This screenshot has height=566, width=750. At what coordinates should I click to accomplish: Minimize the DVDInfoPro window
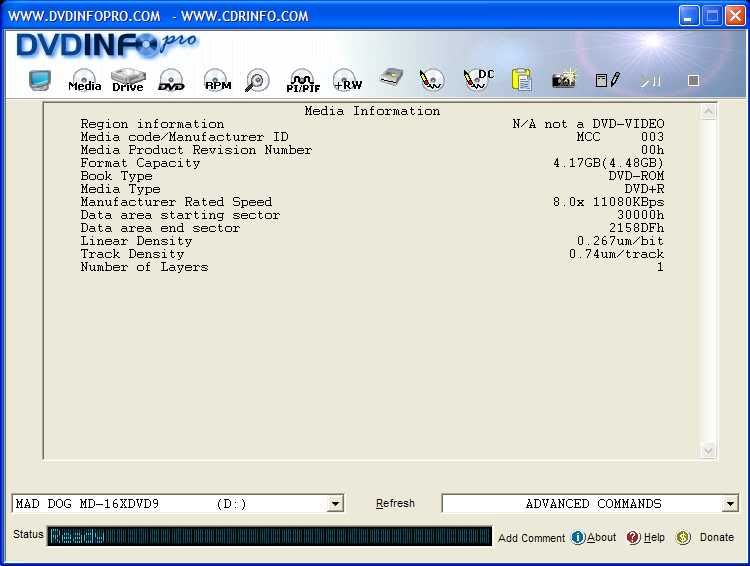(x=688, y=16)
